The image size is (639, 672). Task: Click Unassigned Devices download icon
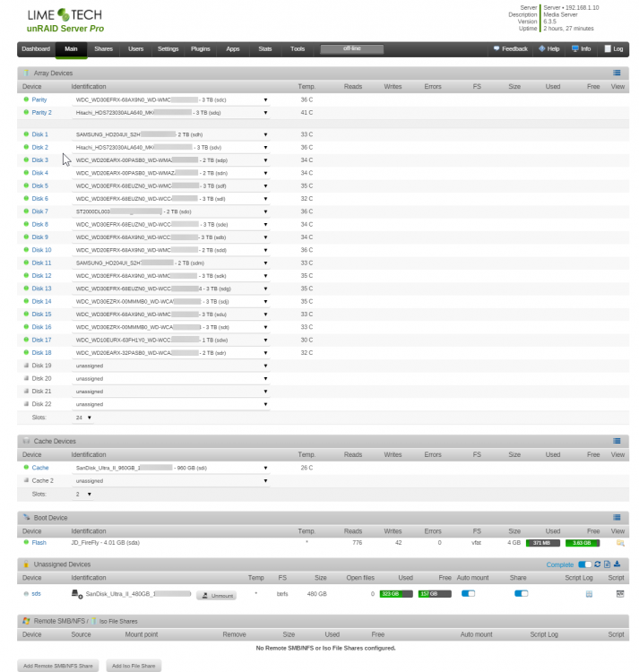617,564
